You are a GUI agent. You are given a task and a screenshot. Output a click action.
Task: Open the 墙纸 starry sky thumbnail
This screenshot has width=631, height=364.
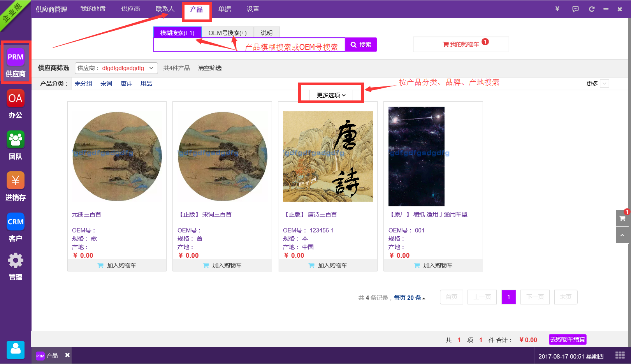[x=417, y=157]
